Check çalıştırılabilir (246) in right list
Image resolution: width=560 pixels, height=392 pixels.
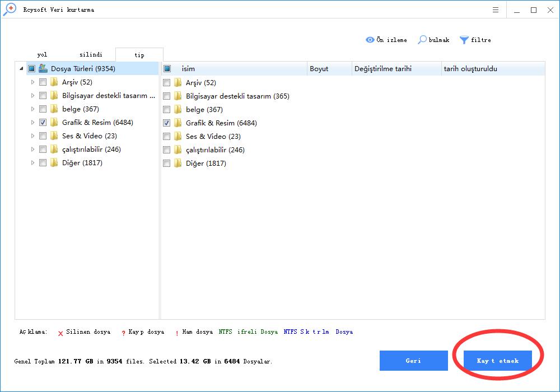pos(167,150)
